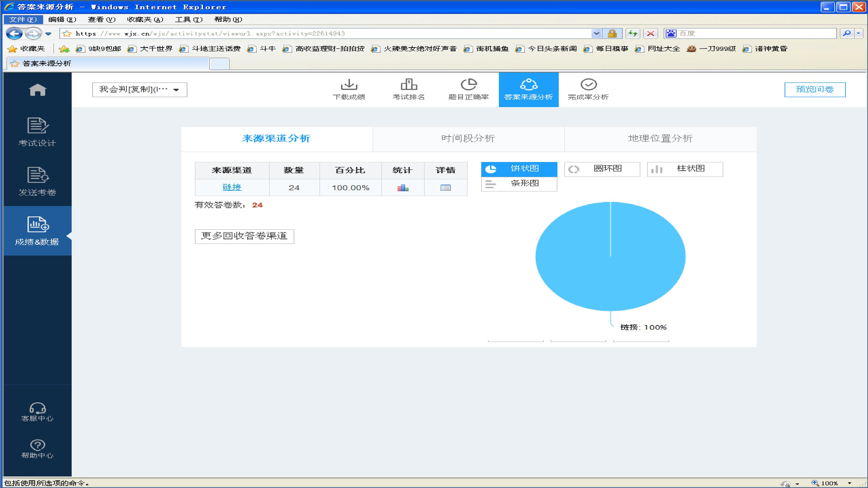This screenshot has height=488, width=868.
Task: Open 考试排名 ranking view
Action: click(408, 90)
